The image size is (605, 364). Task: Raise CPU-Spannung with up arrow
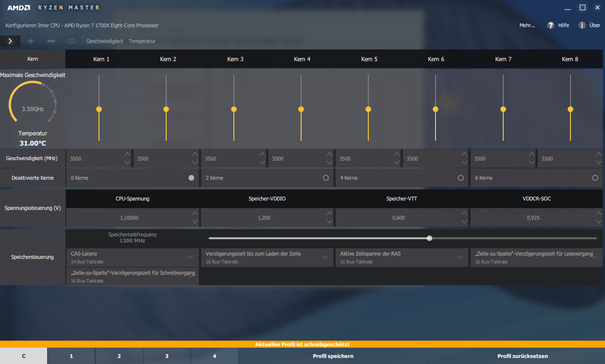(195, 213)
